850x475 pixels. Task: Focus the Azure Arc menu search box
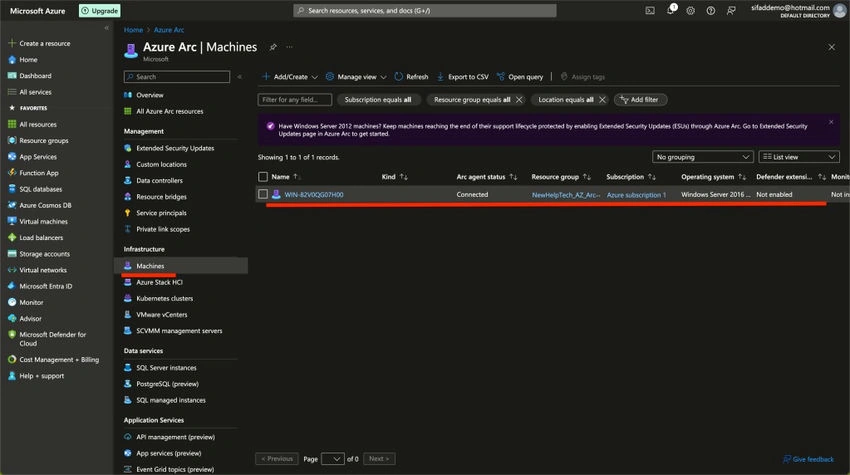(x=177, y=77)
